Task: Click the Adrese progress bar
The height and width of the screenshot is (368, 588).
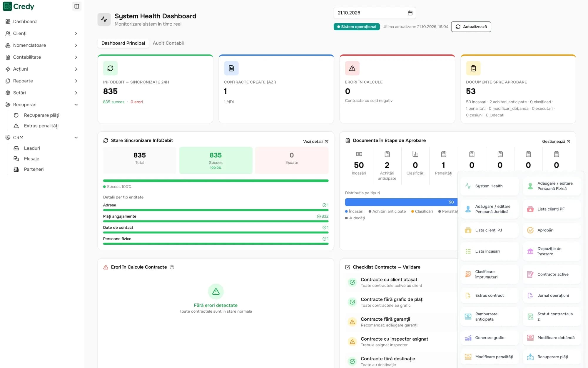Action: tap(216, 210)
